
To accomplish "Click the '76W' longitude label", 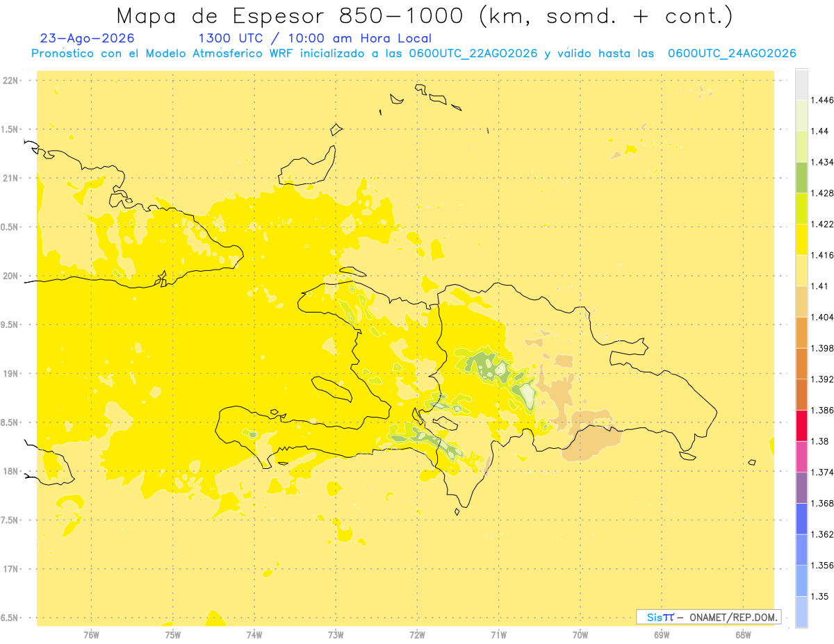I will pos(91,635).
